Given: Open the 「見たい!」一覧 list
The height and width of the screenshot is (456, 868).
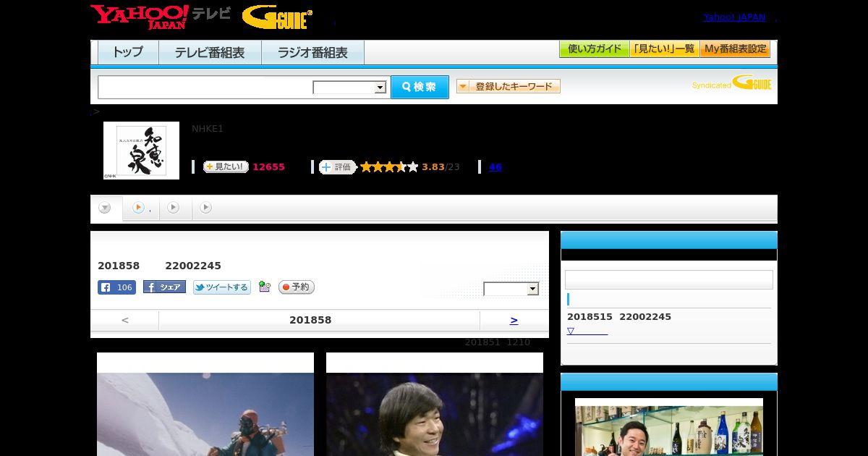Looking at the screenshot, I should point(664,49).
